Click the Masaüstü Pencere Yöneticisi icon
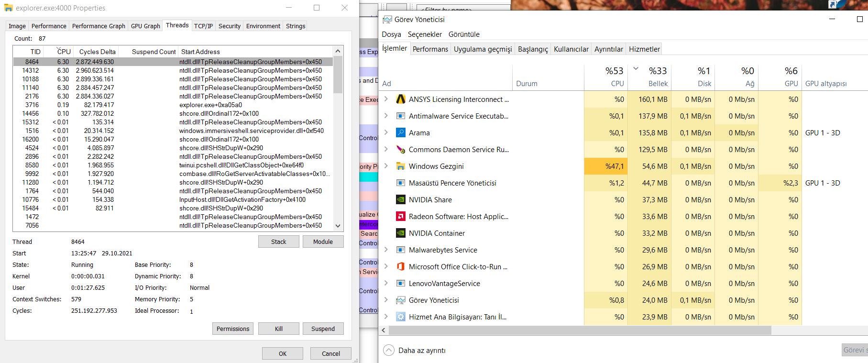868x363 pixels. point(401,183)
